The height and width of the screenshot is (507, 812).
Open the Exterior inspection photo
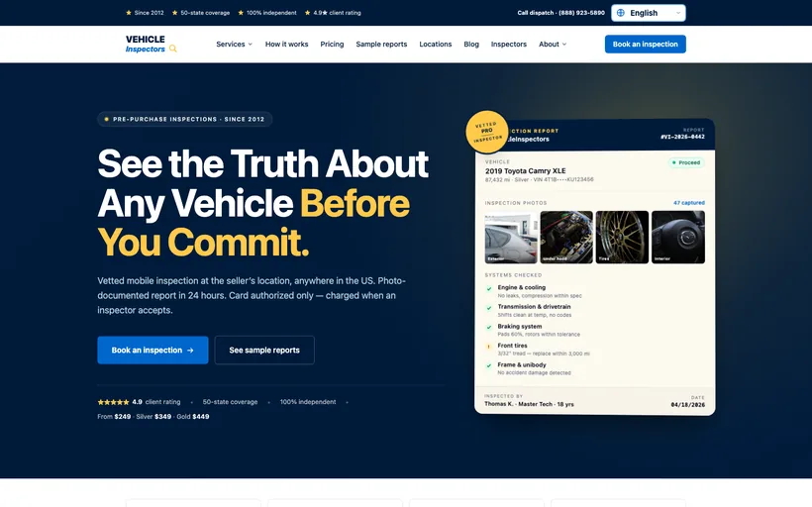pyautogui.click(x=511, y=237)
